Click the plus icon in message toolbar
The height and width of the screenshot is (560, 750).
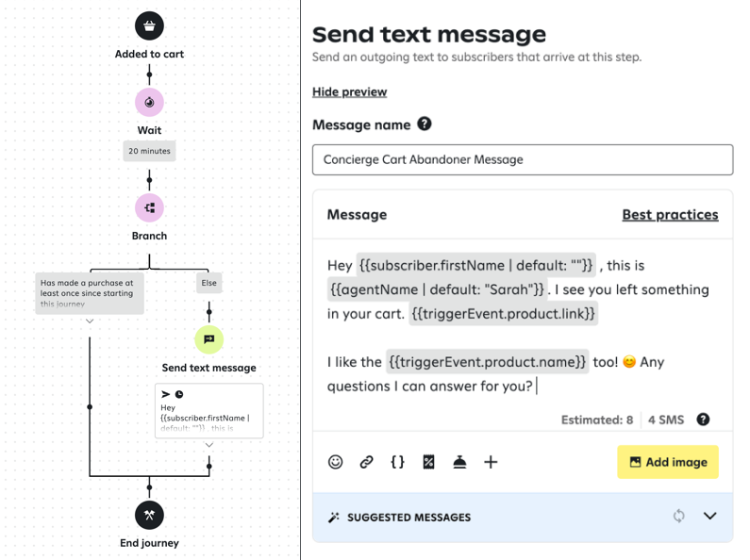(x=491, y=462)
